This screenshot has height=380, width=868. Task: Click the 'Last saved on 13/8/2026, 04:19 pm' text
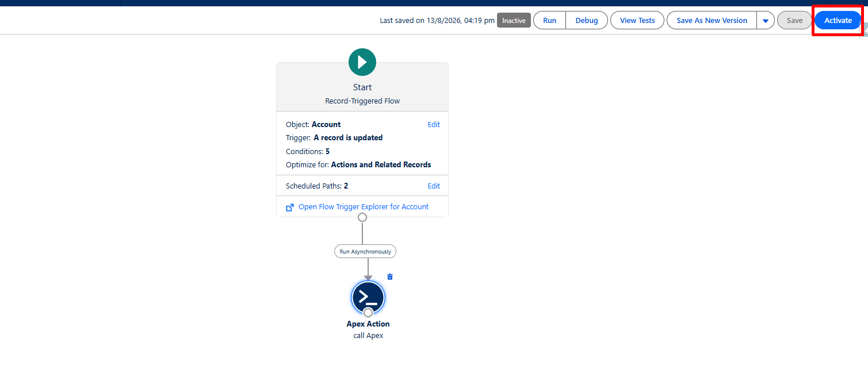[x=437, y=21]
